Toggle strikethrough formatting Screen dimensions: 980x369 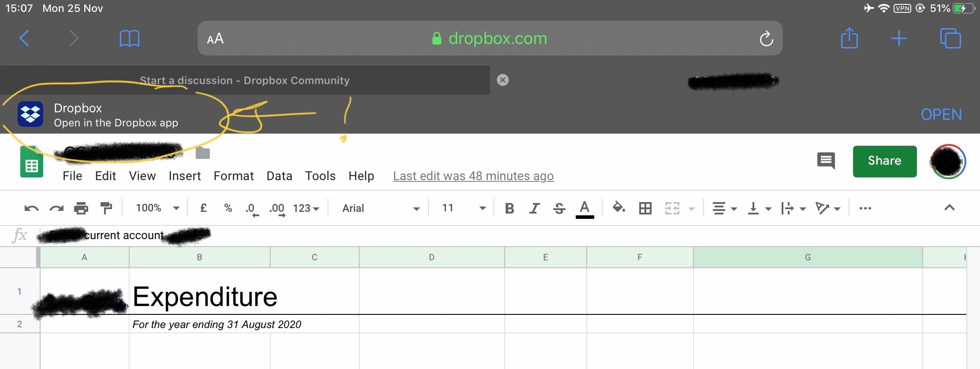[559, 208]
